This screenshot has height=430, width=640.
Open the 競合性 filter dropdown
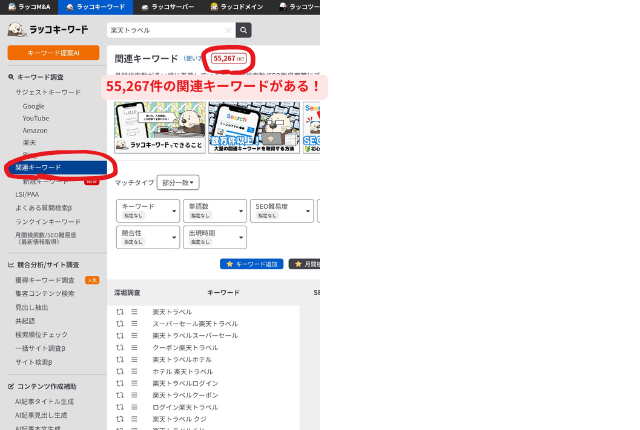(x=148, y=237)
